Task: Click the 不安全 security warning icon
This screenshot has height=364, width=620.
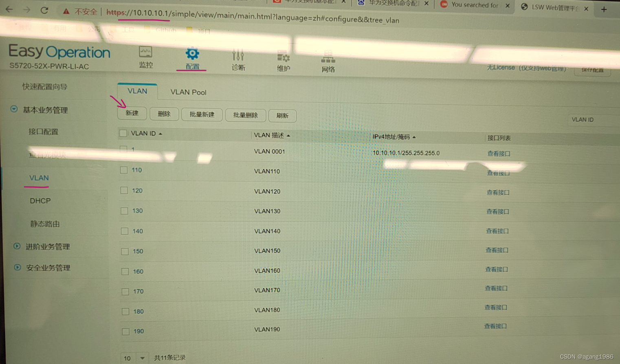Action: [x=66, y=11]
